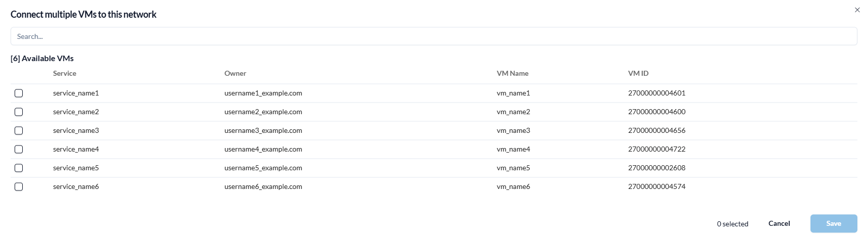Toggle the checkbox for service_name5
Screen dimensions: 868x241
click(19, 168)
